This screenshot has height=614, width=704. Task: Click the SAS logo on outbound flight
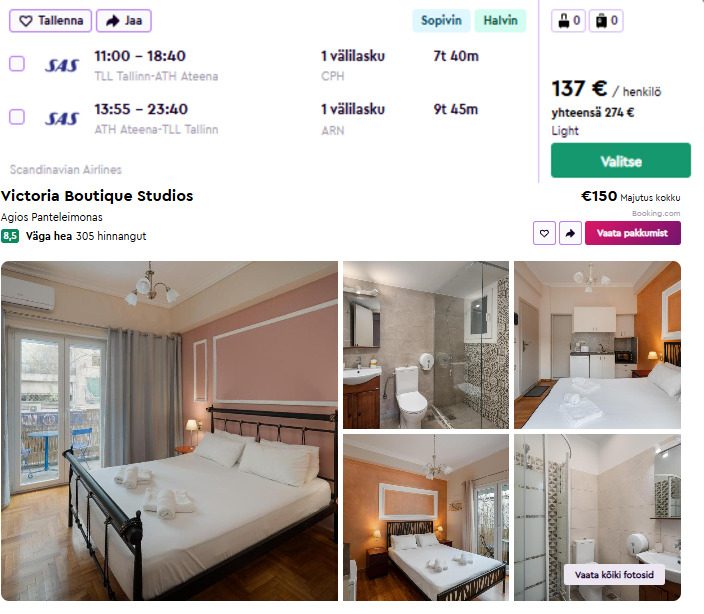click(62, 66)
